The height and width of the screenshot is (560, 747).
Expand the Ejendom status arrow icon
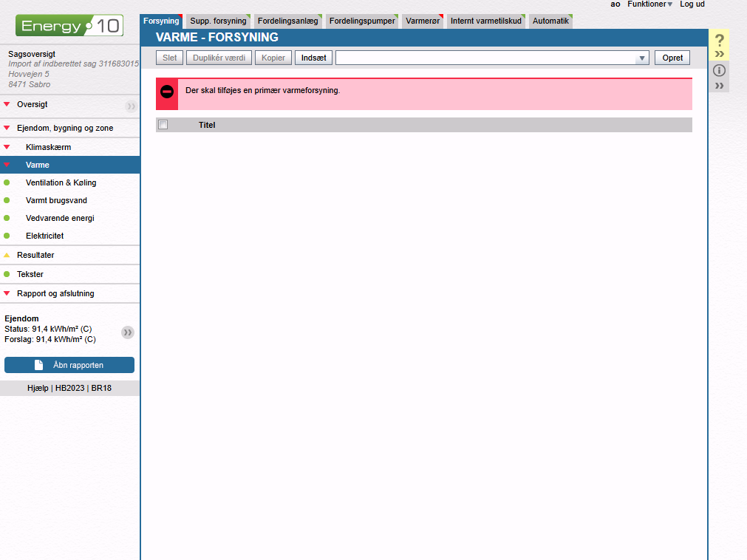(128, 332)
